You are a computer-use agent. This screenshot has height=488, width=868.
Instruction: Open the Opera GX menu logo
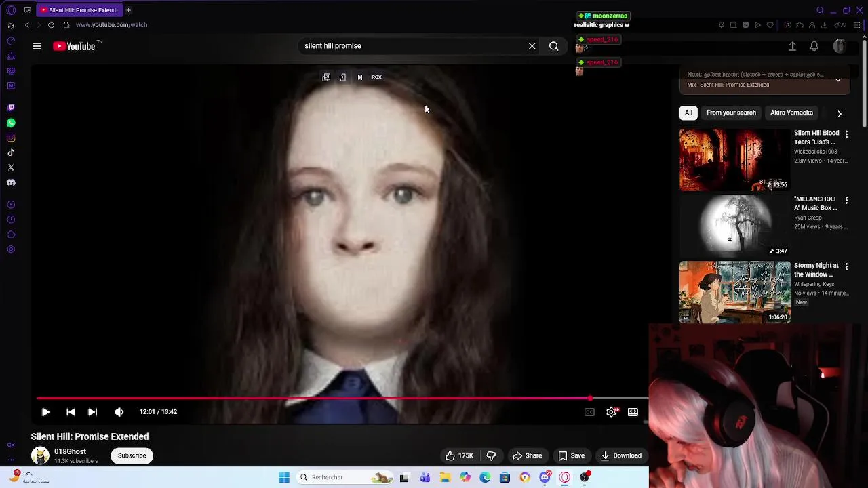coord(11,10)
